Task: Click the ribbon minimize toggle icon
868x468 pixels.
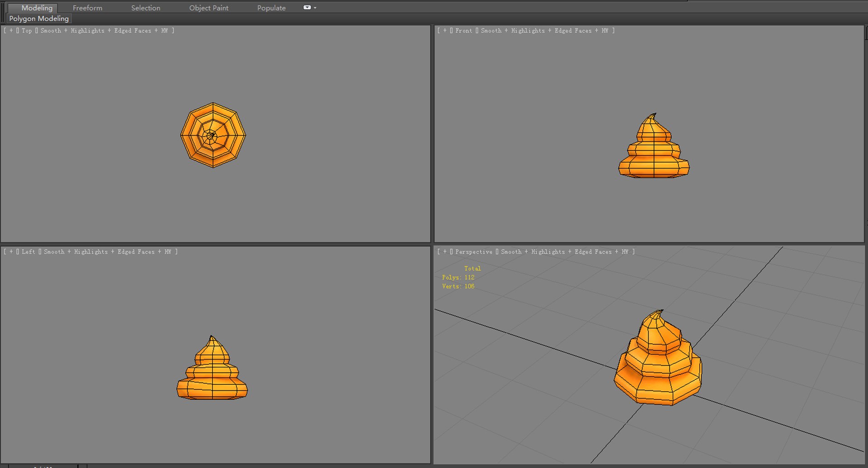Action: coord(307,7)
